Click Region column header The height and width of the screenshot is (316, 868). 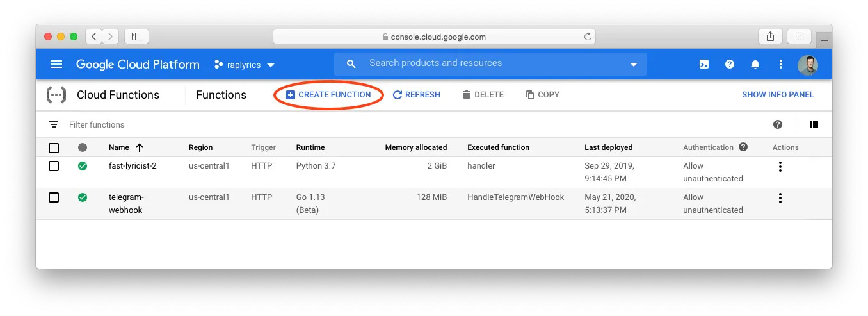point(200,147)
